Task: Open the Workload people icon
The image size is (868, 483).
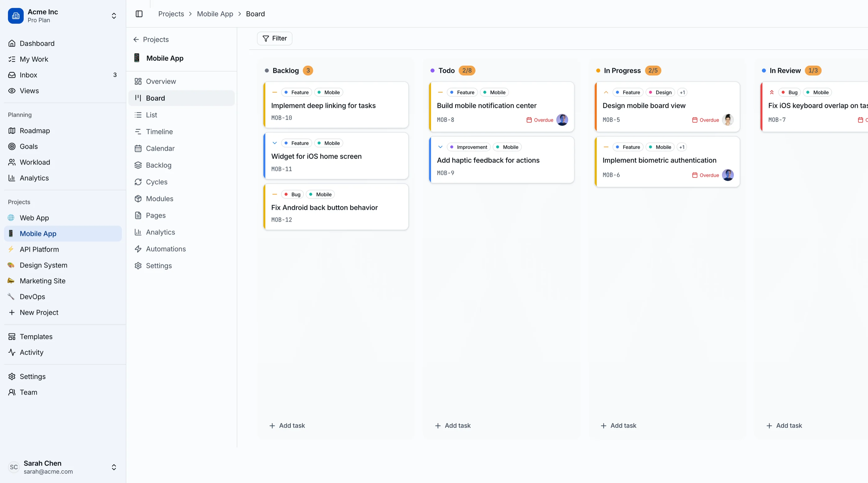Action: point(12,162)
